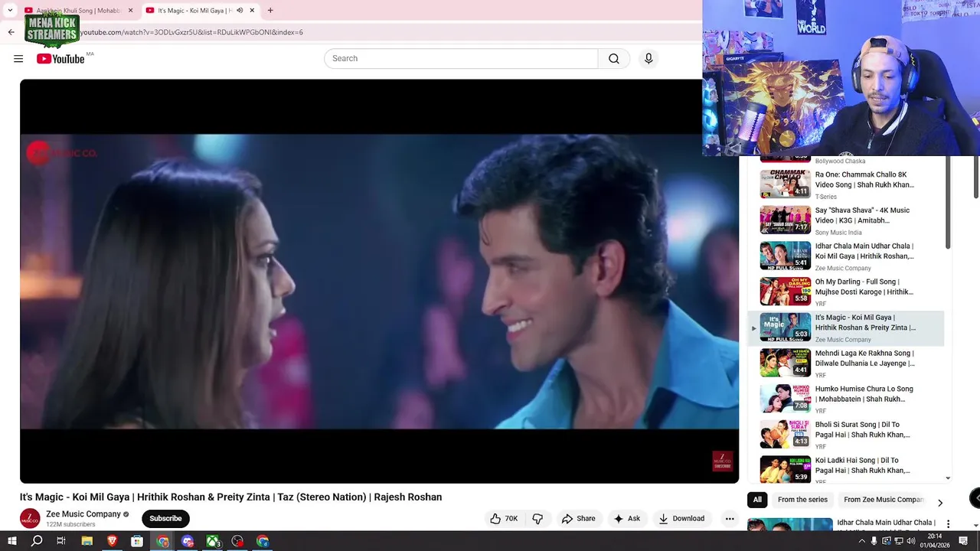The width and height of the screenshot is (980, 551).
Task: Play Say Shava Shava thumbnail
Action: point(785,220)
